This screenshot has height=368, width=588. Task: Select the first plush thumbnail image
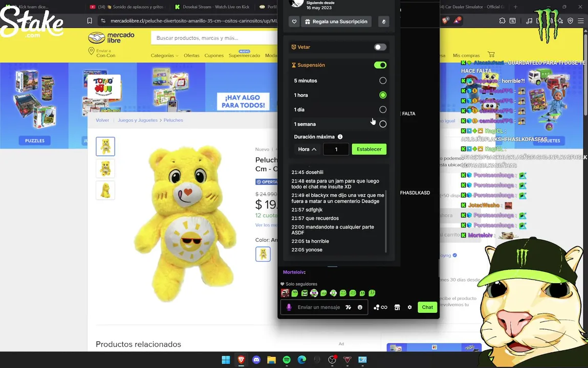pos(105,146)
